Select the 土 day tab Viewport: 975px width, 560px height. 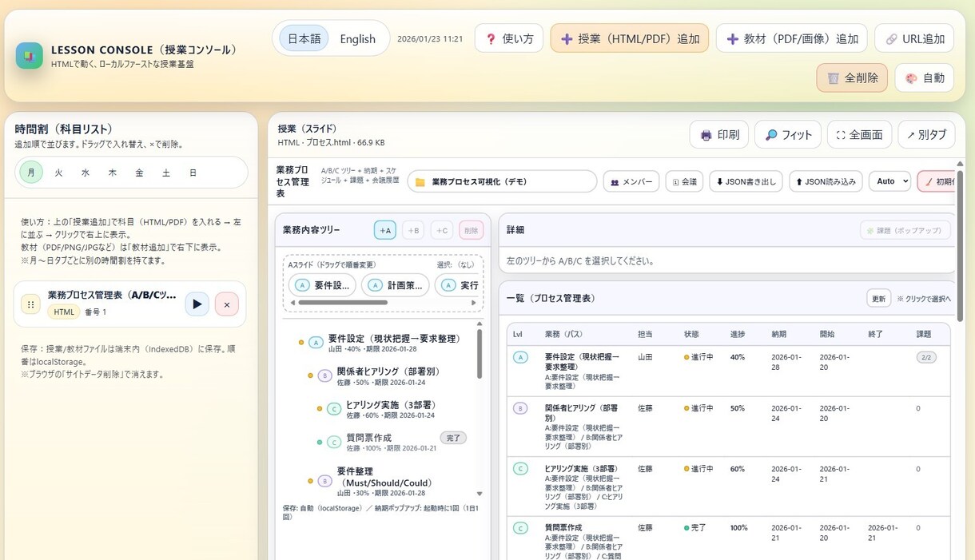(x=166, y=173)
